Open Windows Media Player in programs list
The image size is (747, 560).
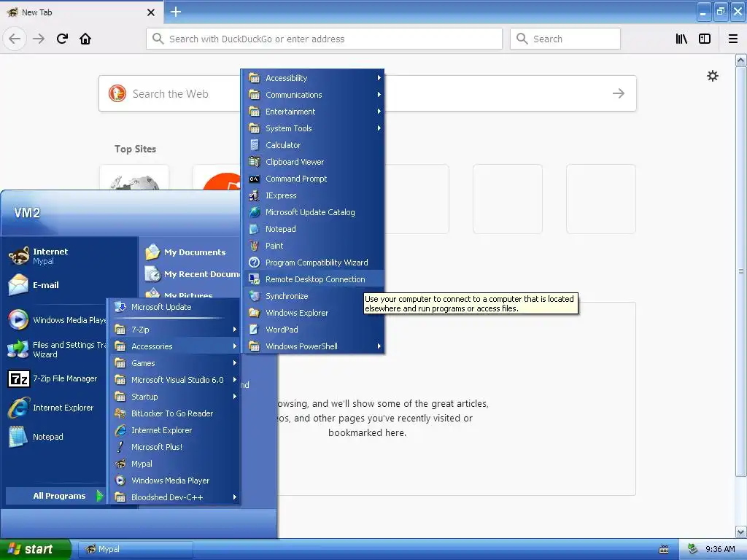[175, 481]
